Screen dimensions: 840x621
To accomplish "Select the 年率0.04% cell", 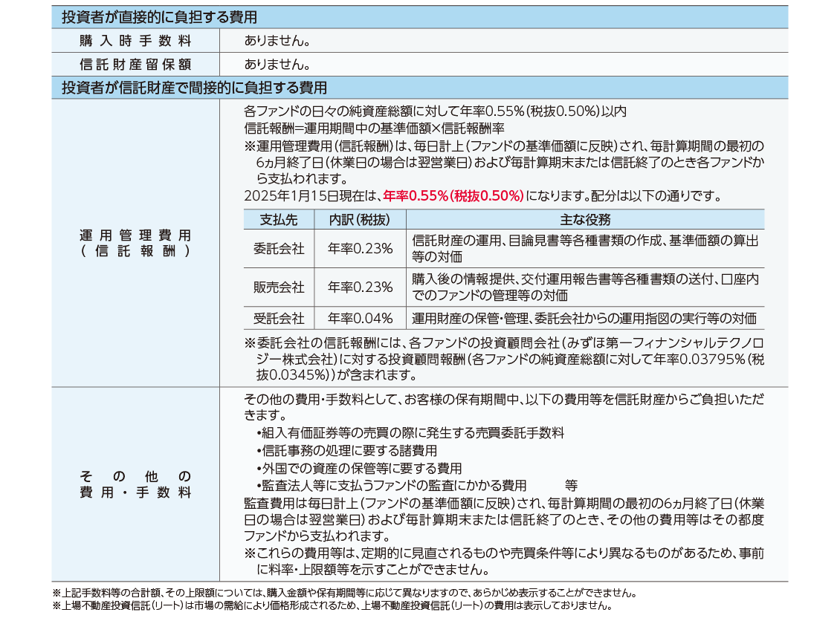I will point(360,319).
